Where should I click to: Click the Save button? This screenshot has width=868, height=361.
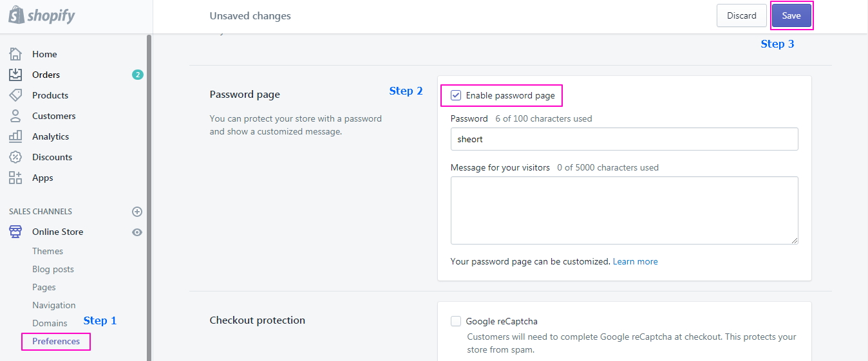tap(791, 15)
